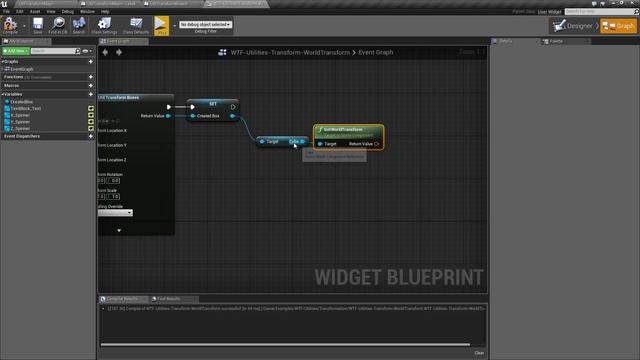Open the View menu
The width and height of the screenshot is (640, 360).
[51, 11]
